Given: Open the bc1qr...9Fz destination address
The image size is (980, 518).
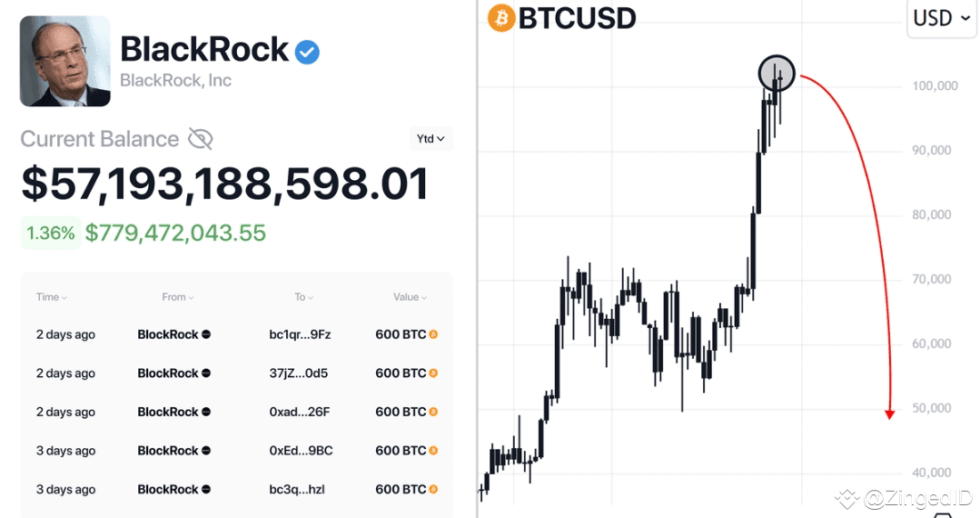Looking at the screenshot, I should pyautogui.click(x=300, y=334).
